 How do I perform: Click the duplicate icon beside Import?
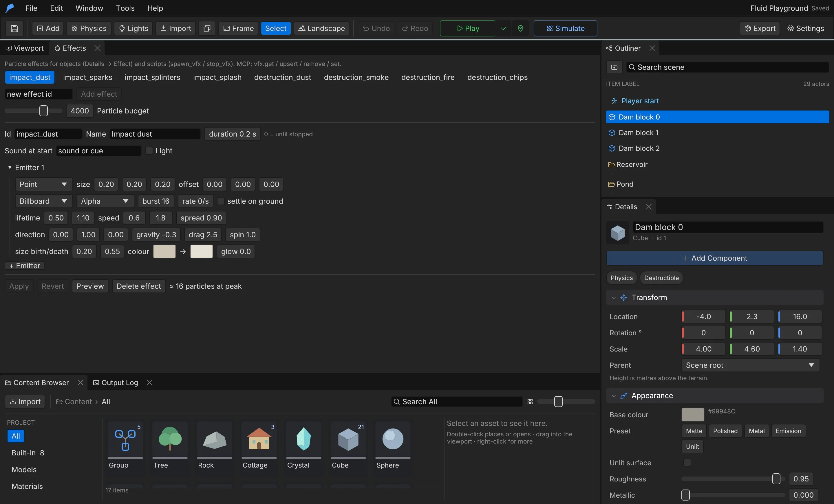click(x=207, y=28)
